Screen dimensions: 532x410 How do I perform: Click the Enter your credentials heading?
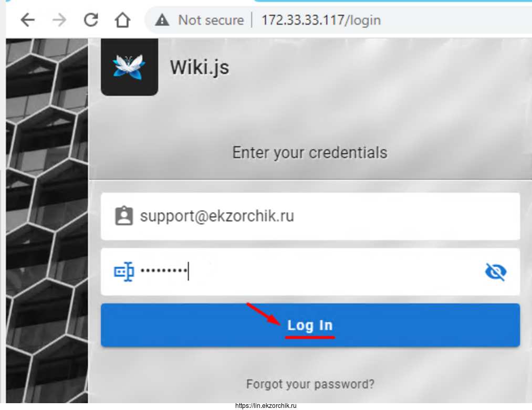tap(310, 153)
